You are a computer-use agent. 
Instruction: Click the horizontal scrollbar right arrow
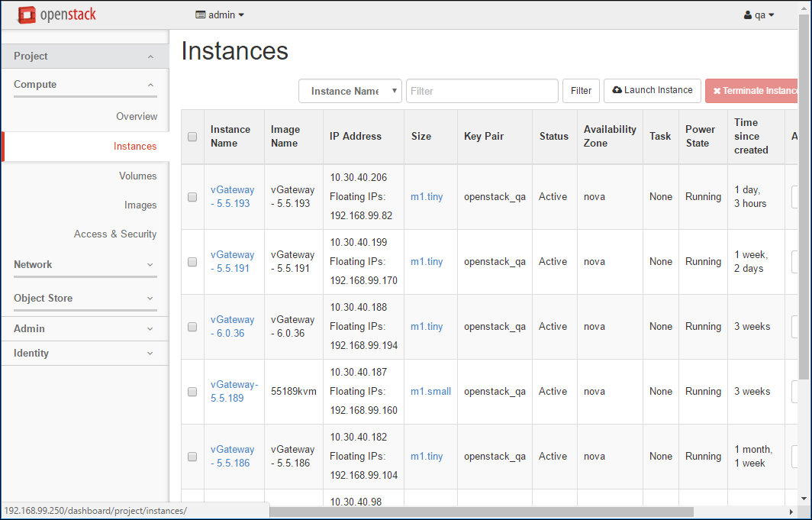pyautogui.click(x=791, y=512)
